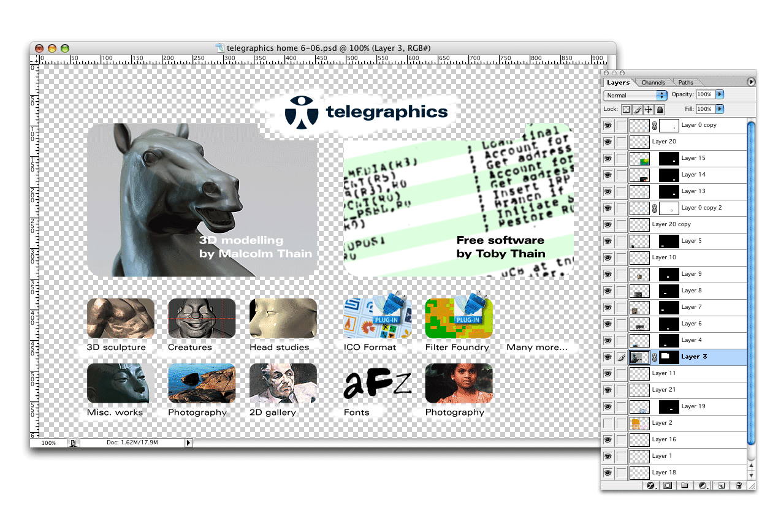Click the Opacity 100% field

[704, 94]
